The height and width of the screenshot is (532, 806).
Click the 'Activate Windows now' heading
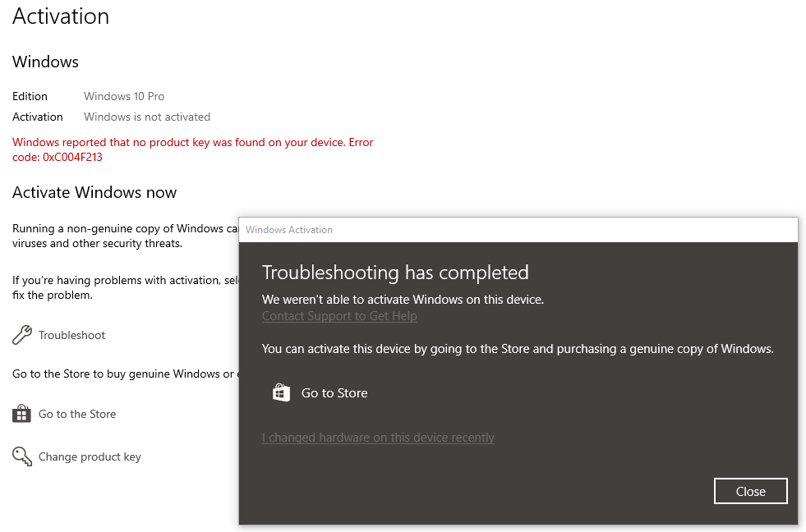click(x=94, y=192)
